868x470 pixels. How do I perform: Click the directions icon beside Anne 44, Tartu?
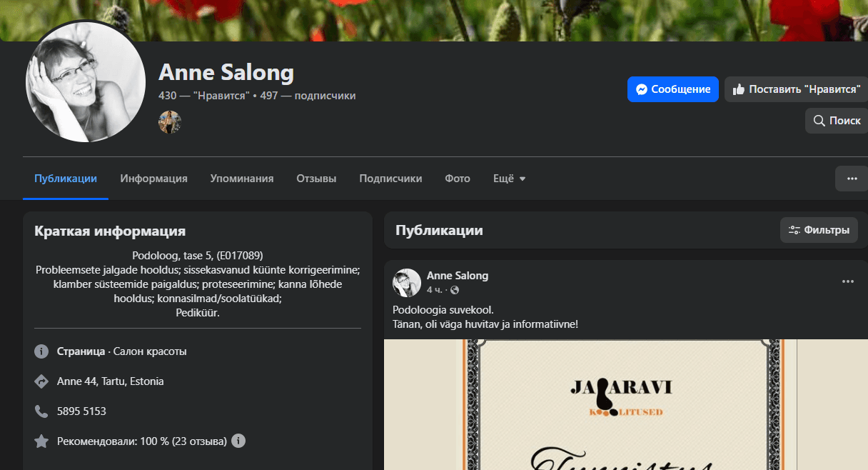click(41, 381)
